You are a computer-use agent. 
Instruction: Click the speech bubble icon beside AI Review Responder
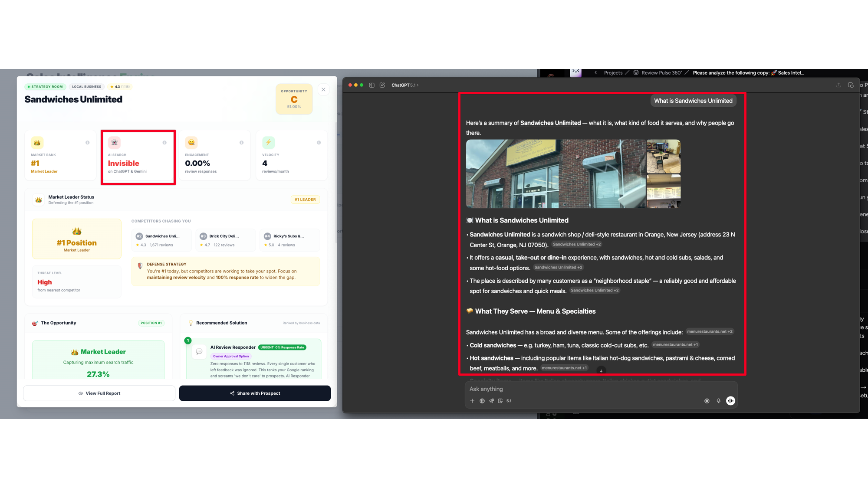[199, 351]
